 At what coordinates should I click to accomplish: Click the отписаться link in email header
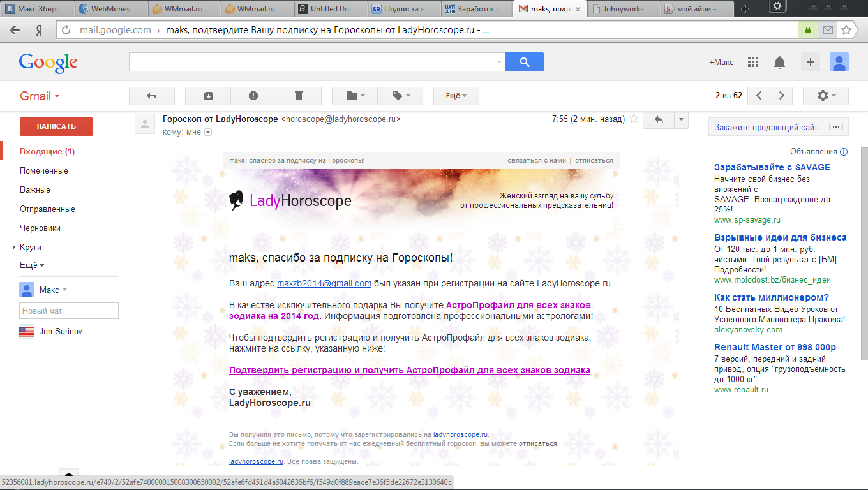[594, 160]
